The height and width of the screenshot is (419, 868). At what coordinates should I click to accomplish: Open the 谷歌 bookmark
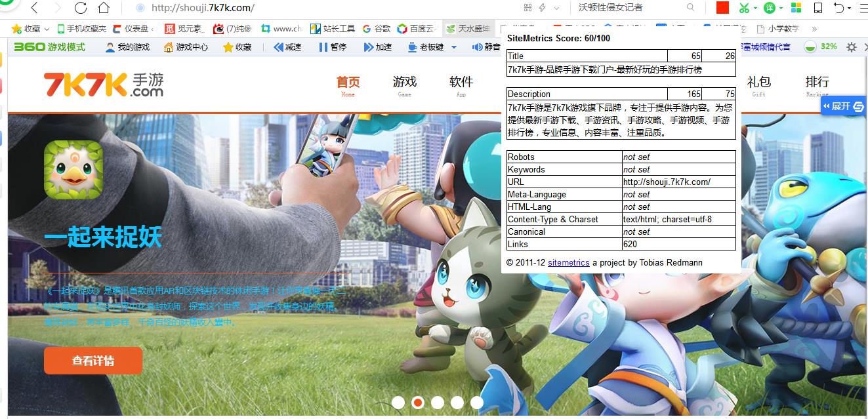(x=377, y=29)
